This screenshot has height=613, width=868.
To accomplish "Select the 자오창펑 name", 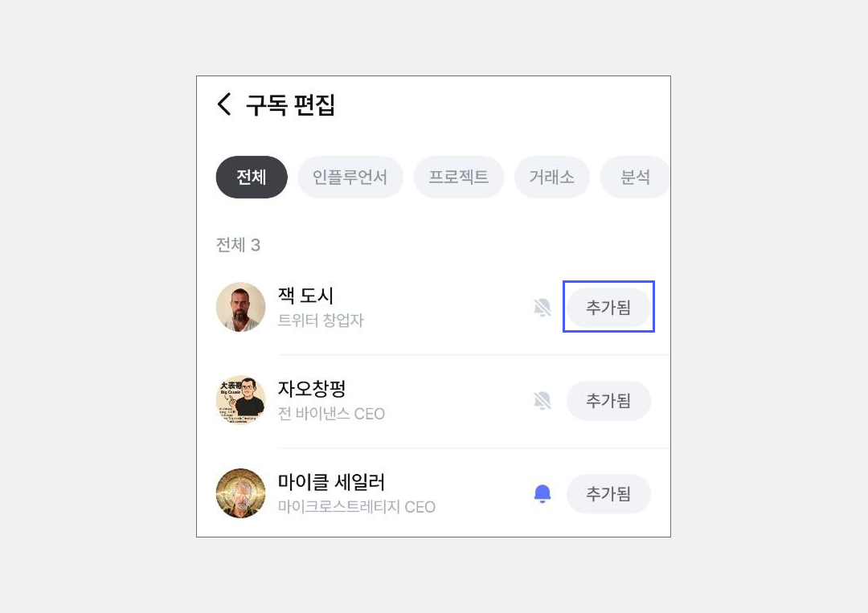I will [x=312, y=389].
